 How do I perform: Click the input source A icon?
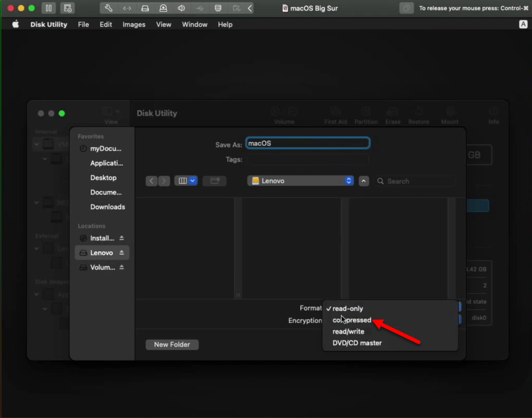point(523,24)
